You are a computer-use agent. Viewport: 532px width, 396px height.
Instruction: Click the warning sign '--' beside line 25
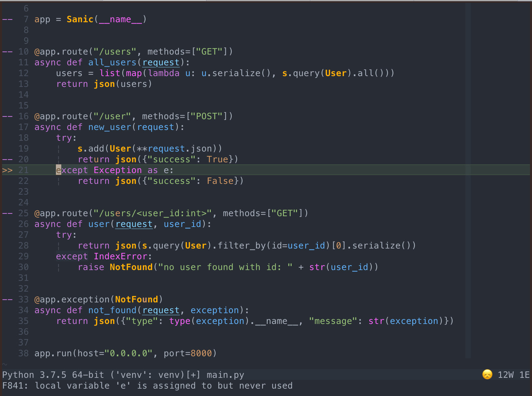pos(7,213)
